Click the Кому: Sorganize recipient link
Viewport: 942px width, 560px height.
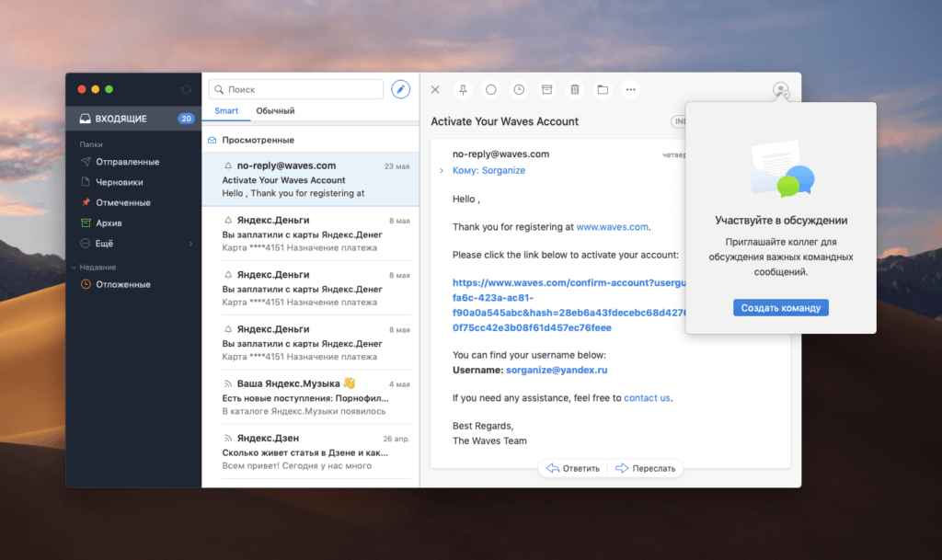click(488, 170)
